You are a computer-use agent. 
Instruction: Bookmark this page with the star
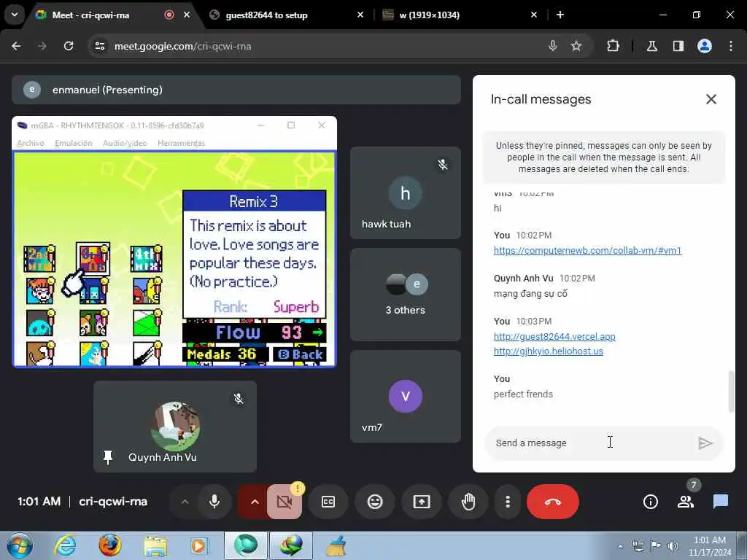pos(576,46)
